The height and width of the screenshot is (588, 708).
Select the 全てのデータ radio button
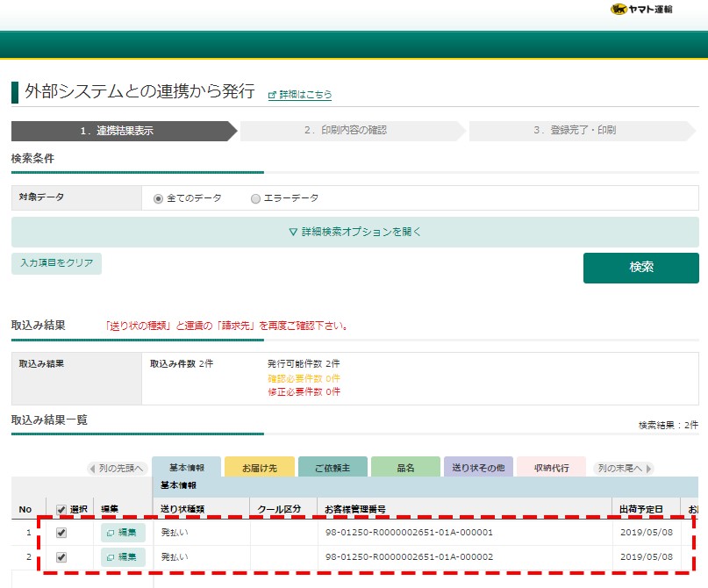pos(158,198)
